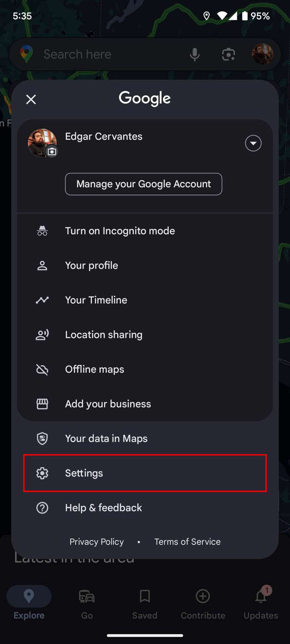The width and height of the screenshot is (290, 644).
Task: Tap the profile avatar in search bar
Action: click(262, 54)
